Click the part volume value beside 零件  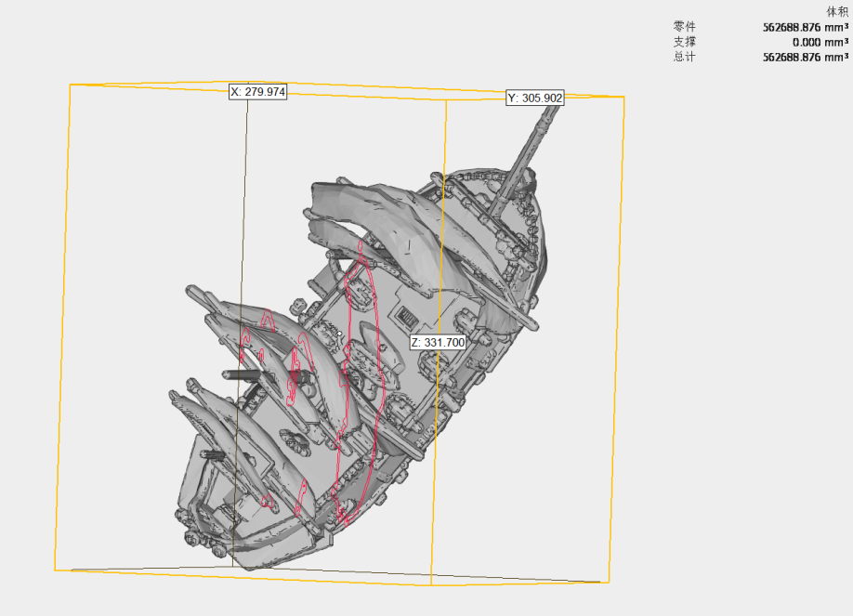805,27
